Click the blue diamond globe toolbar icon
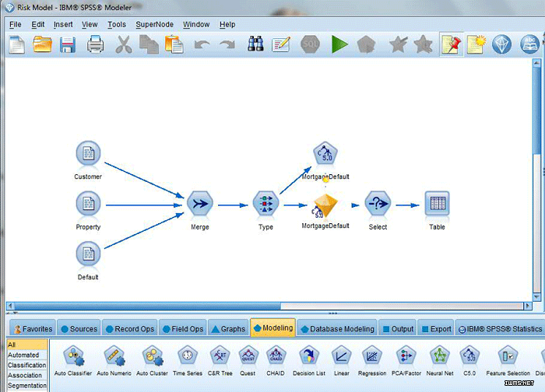Image resolution: width=545 pixels, height=392 pixels. pyautogui.click(x=501, y=44)
